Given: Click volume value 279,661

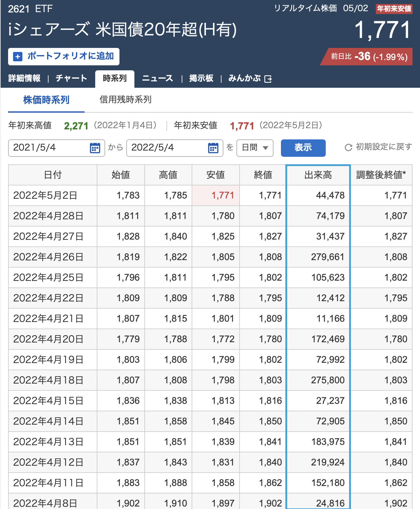Looking at the screenshot, I should (328, 257).
